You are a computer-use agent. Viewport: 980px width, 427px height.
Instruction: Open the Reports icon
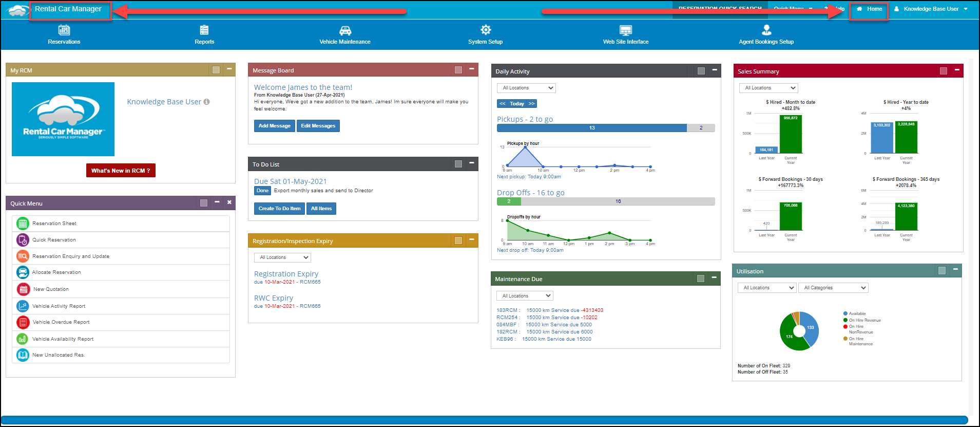point(204,30)
